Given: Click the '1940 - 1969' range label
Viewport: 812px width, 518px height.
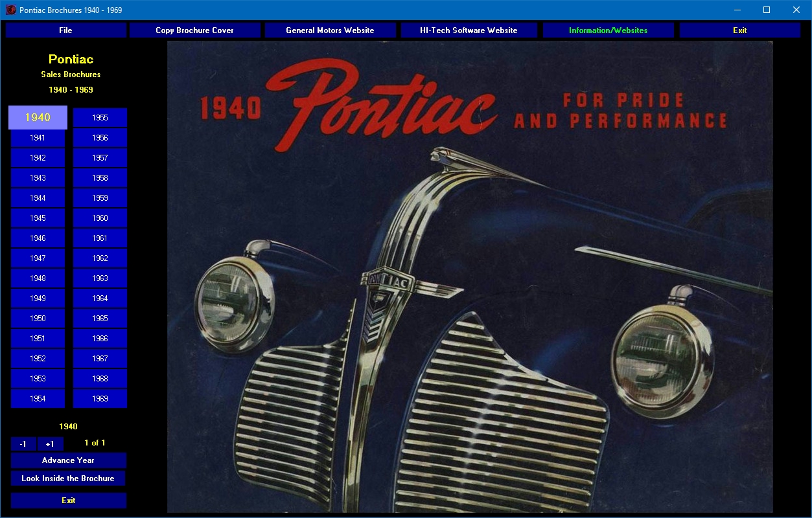Looking at the screenshot, I should click(x=71, y=90).
